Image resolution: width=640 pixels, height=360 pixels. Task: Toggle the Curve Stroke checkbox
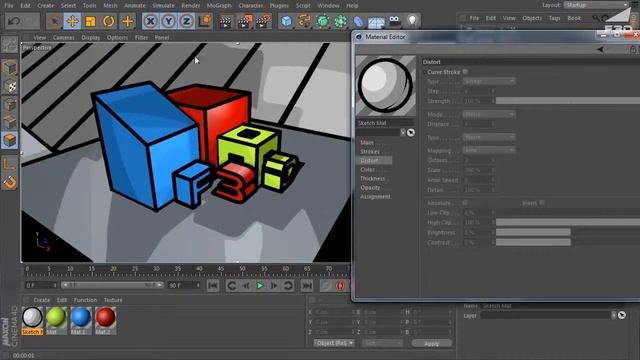point(465,72)
